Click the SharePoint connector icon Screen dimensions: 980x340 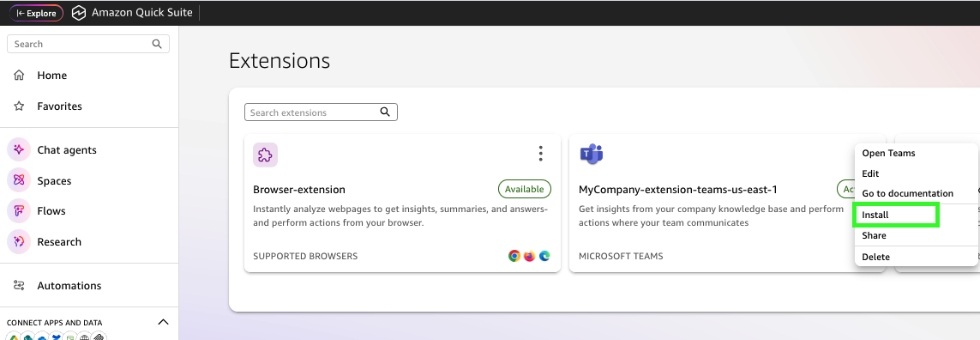28,337
